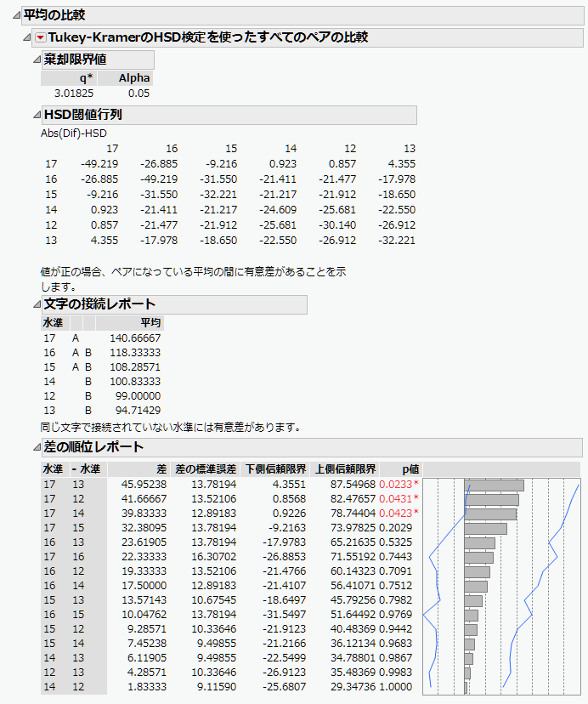588x704 pixels.
Task: Select the significant p-value 0.0233*
Action: click(x=399, y=485)
